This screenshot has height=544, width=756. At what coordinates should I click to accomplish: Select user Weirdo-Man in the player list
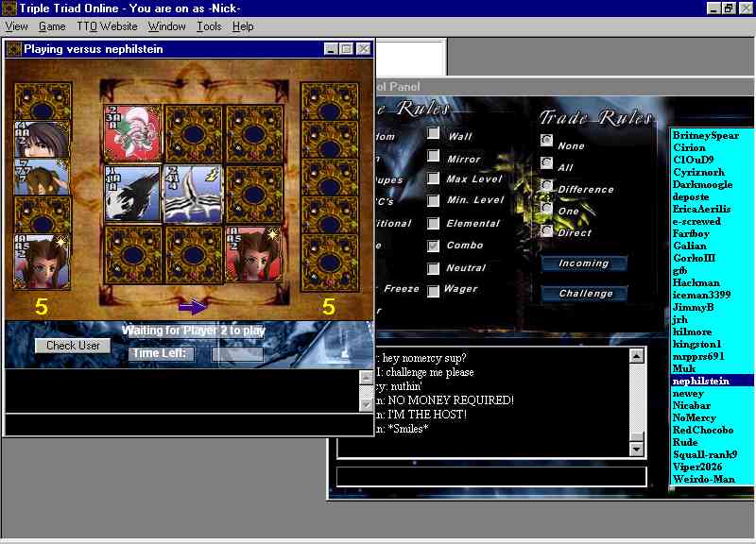tap(704, 479)
